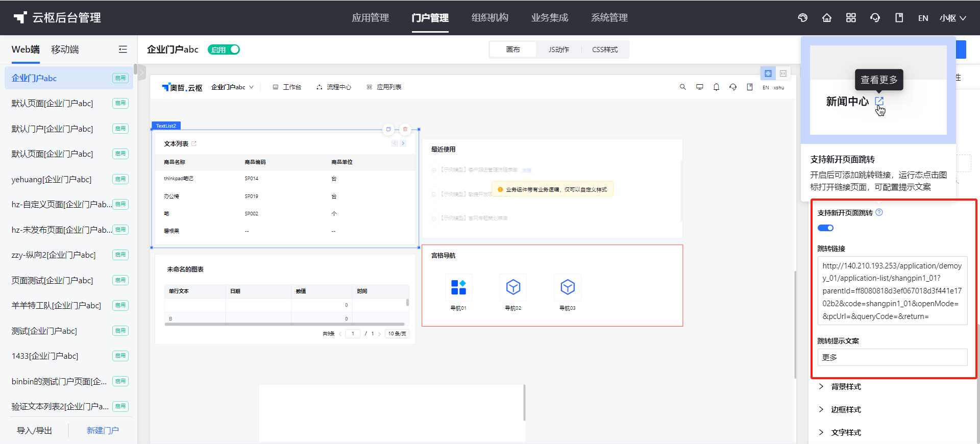This screenshot has width=980, height=444.
Task: Click the jump link icon beside 文本列表
Action: [194, 144]
